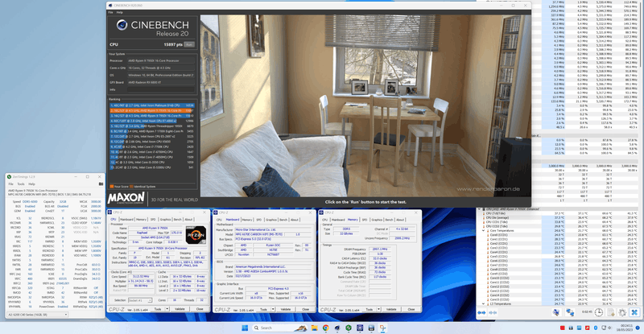Select Memory tab in middle CPU-Z window
644x334 pixels.
click(x=247, y=220)
